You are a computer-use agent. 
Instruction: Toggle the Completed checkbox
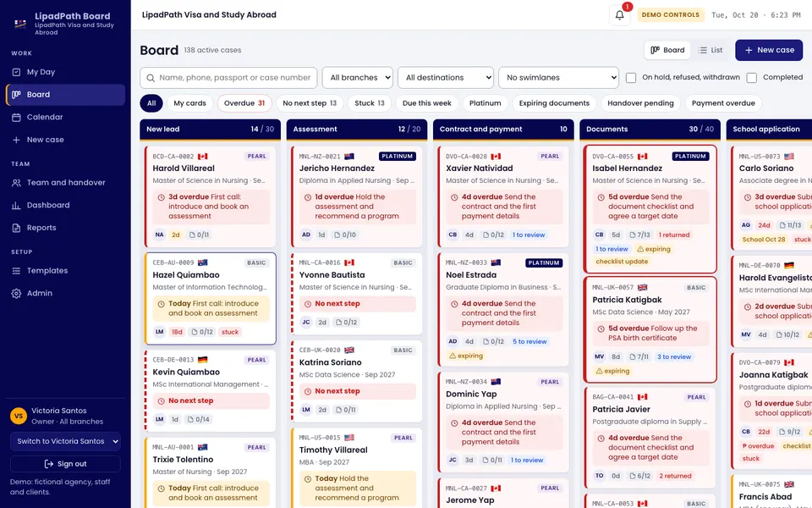tap(751, 78)
